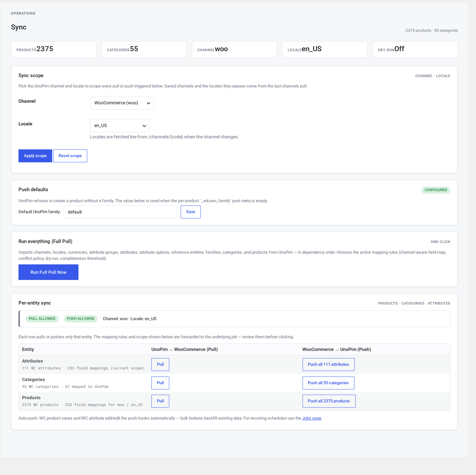Image resolution: width=476 pixels, height=475 pixels.
Task: Open the Channel dropdown WooCommerce (woo)
Action: pyautogui.click(x=122, y=103)
